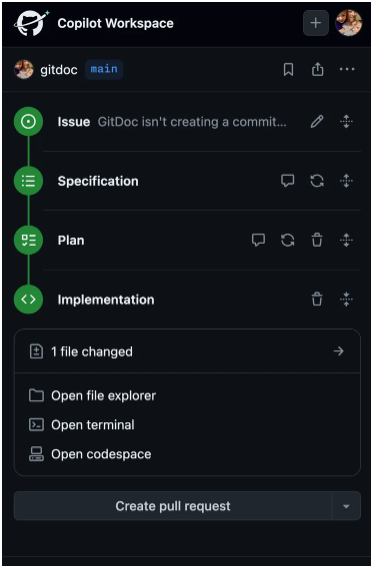The image size is (371, 566).
Task: Bookmark the gitdoc session
Action: click(x=288, y=69)
